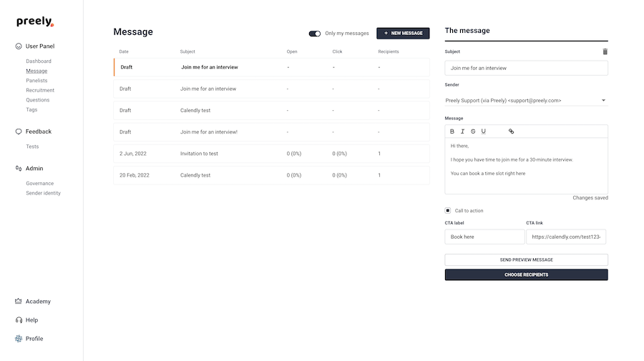Open the 'Invitation to test' message
Viewport: 644px width, 361px height.
pos(271,154)
